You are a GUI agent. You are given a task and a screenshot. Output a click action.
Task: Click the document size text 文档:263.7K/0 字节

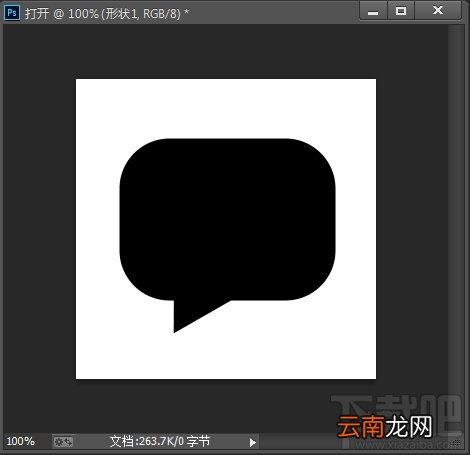click(x=160, y=441)
